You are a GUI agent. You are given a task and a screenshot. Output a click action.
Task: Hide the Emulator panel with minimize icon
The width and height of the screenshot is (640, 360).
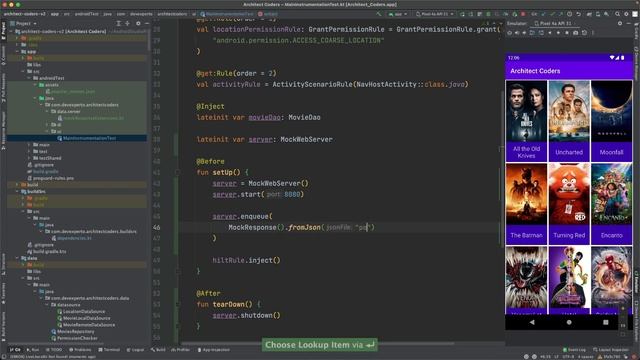[x=629, y=23]
